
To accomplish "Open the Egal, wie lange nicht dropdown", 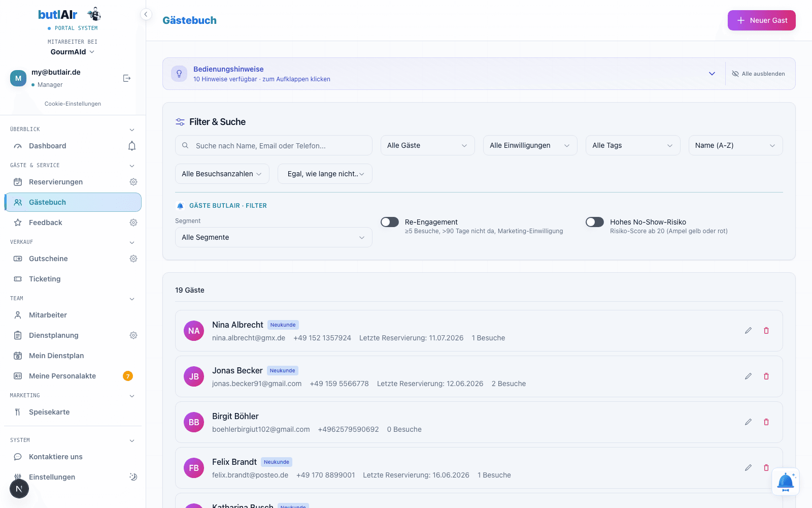I will 325,174.
